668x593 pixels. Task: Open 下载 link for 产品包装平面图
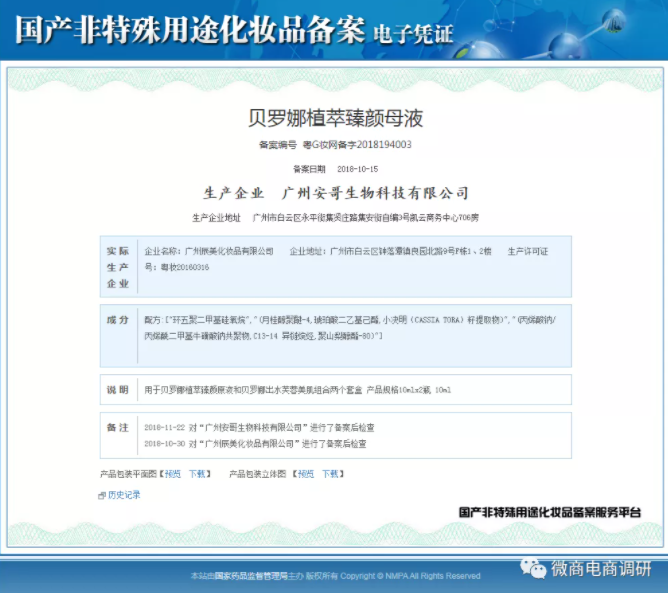[197, 474]
